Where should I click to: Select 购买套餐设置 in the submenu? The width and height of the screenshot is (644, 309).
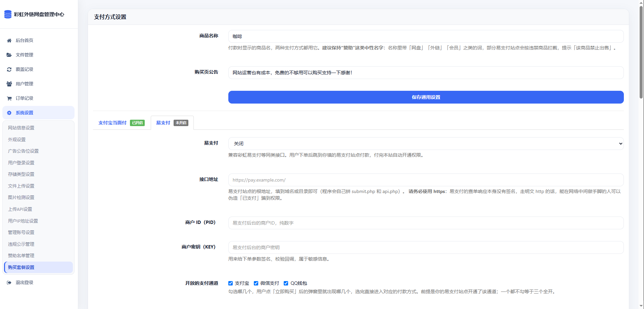(x=39, y=267)
